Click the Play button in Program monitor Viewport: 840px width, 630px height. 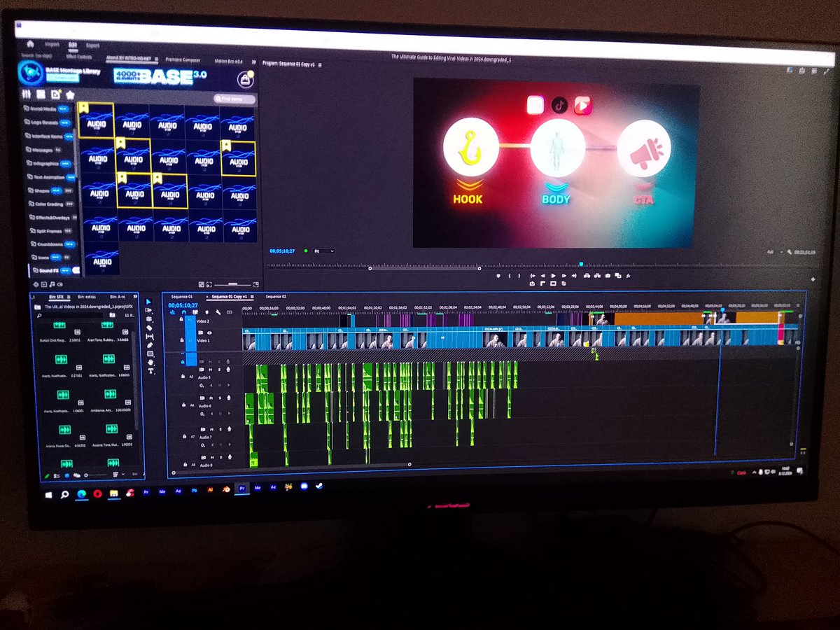click(553, 276)
